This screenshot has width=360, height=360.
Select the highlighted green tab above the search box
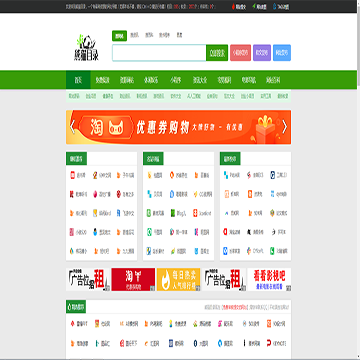pyautogui.click(x=119, y=36)
